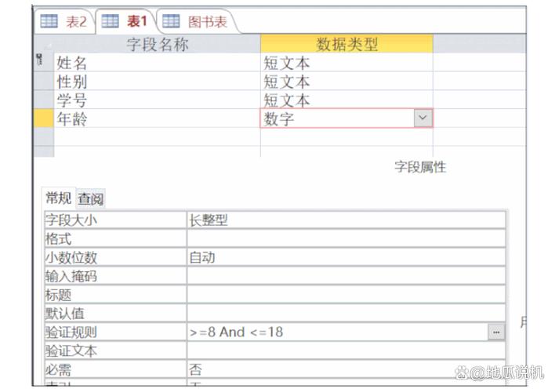This screenshot has width=555, height=392.
Task: Select the primary key row selector for 姓名
Action: coord(44,62)
